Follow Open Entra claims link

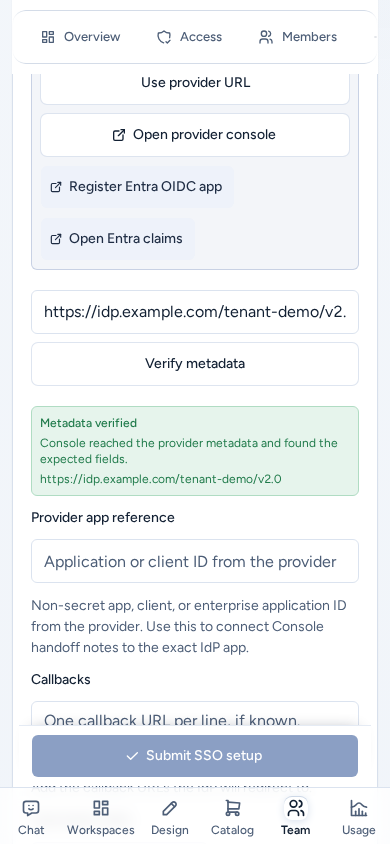tap(118, 238)
